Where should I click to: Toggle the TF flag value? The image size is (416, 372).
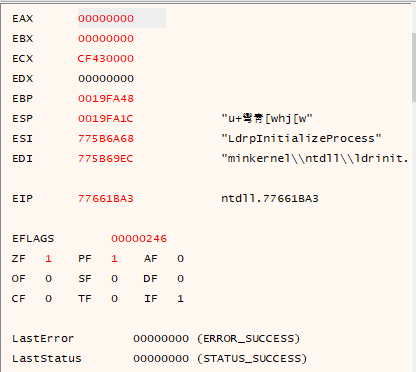click(x=114, y=298)
